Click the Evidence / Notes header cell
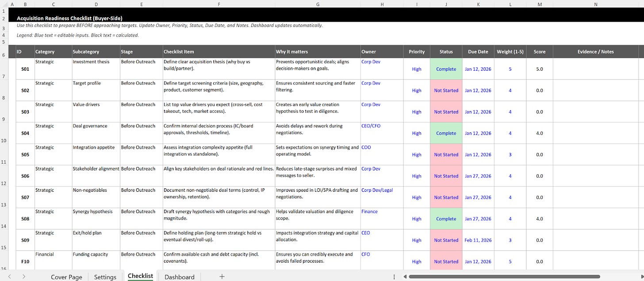This screenshot has height=281, width=644. (595, 52)
